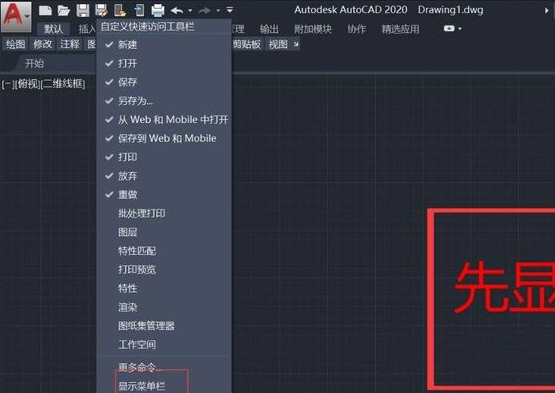Click the Plot printer icon
The image size is (555, 393).
click(158, 11)
